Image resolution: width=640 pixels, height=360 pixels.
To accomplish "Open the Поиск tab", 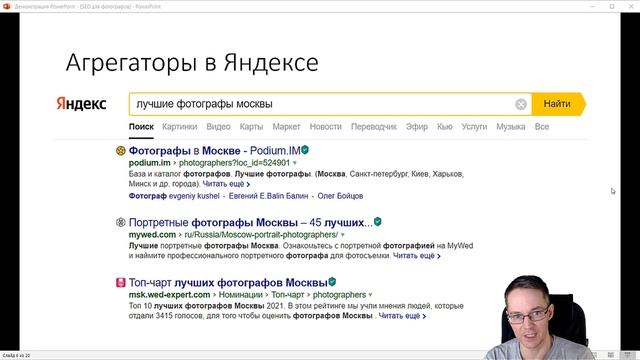I will point(141,127).
